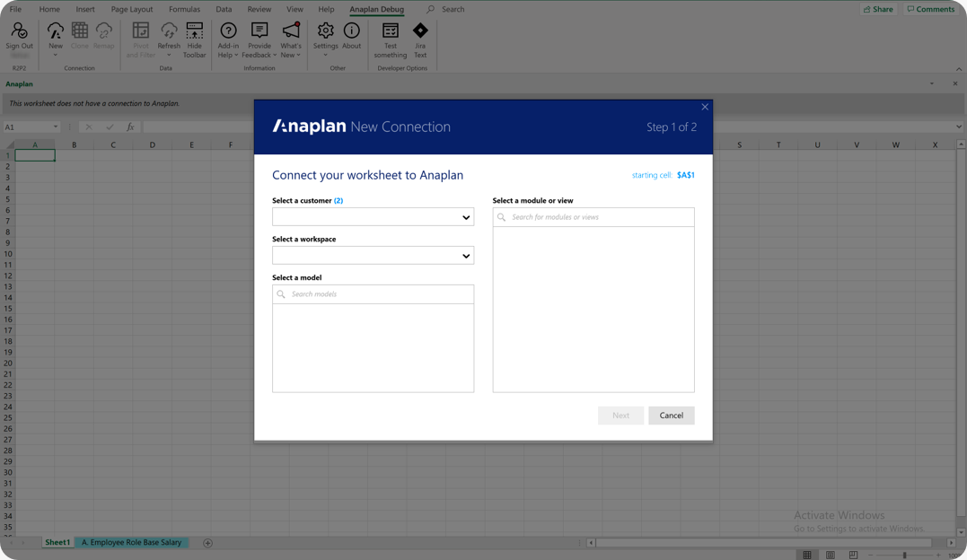The image size is (967, 560).
Task: Expand the New button dropdown arrow
Action: click(56, 56)
